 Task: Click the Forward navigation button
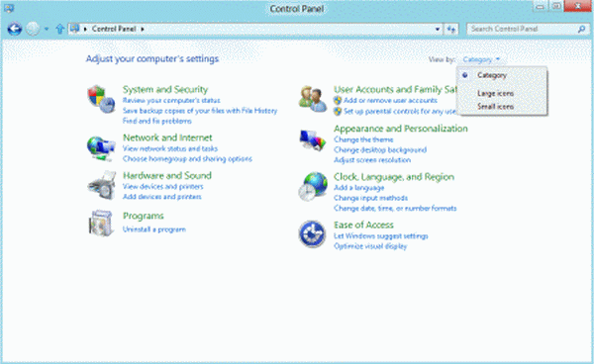(33, 29)
